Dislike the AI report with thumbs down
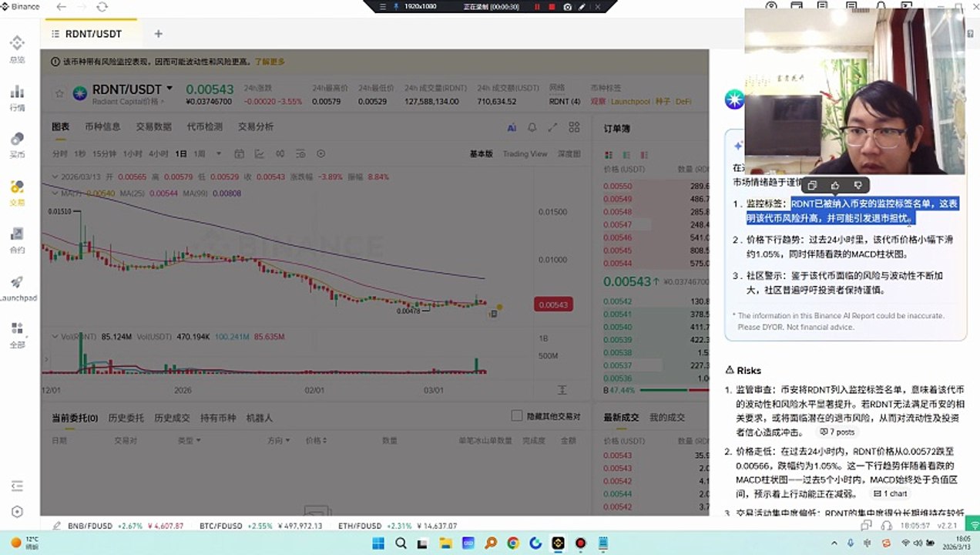Image resolution: width=980 pixels, height=555 pixels. click(x=857, y=185)
